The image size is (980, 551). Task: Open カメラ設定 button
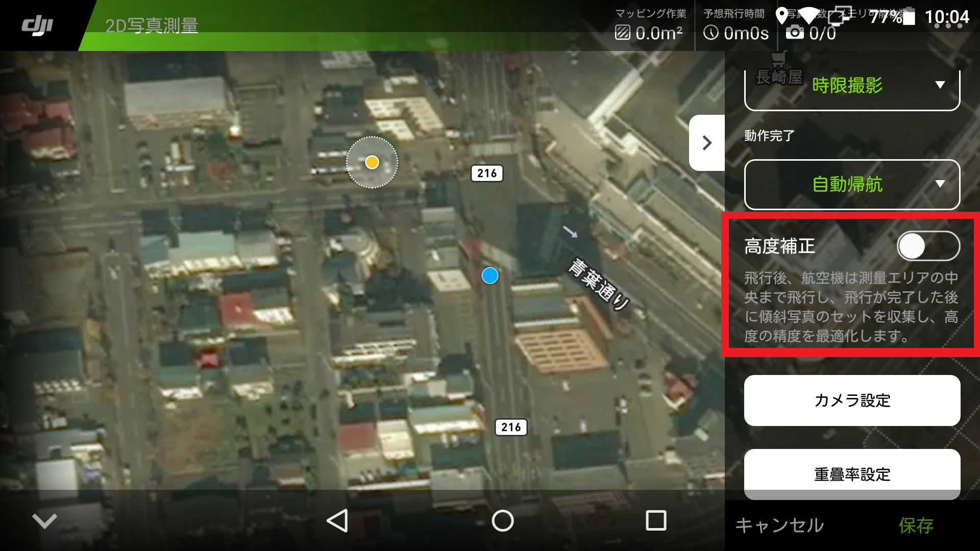(x=852, y=400)
